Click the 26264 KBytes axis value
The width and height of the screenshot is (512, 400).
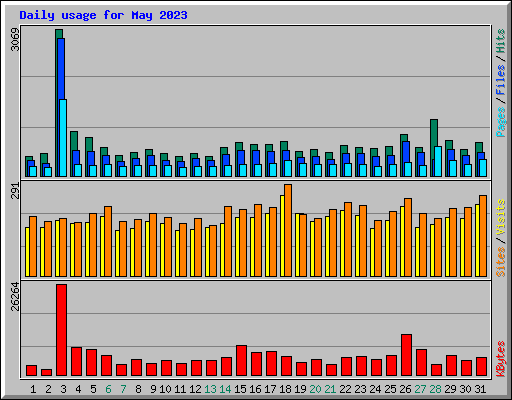coord(15,296)
